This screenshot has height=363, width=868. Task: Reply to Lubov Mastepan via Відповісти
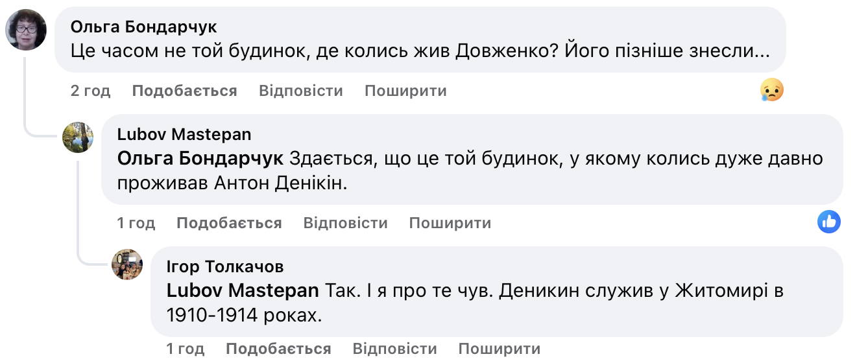coord(345,224)
